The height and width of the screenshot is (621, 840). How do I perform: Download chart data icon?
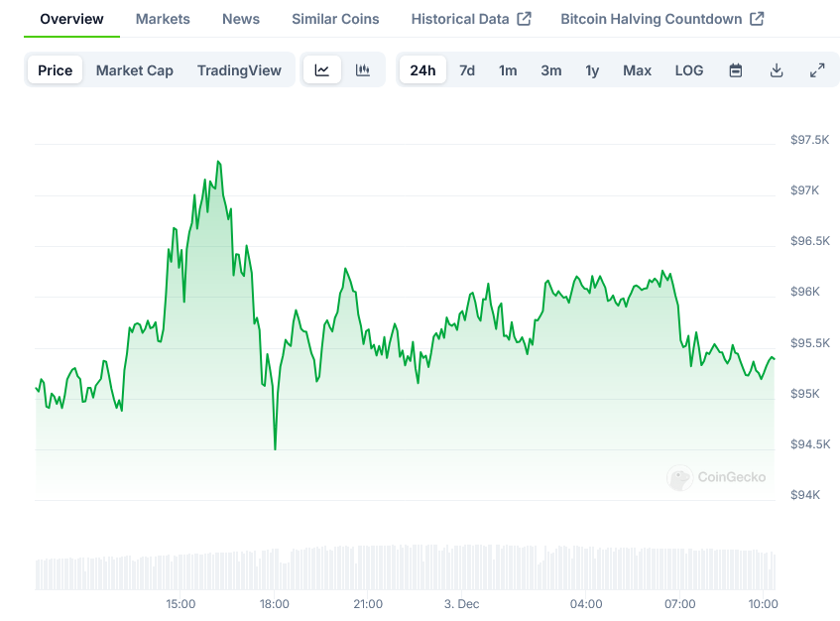[x=777, y=70]
